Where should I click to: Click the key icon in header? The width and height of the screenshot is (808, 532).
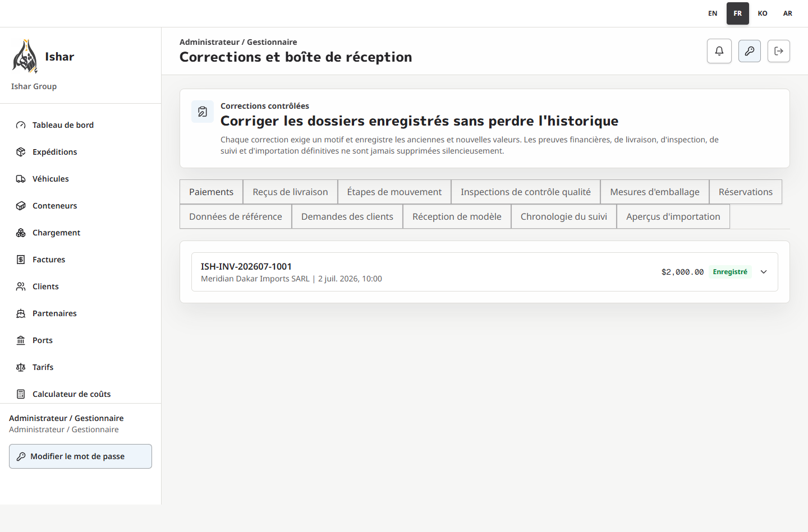[750, 51]
